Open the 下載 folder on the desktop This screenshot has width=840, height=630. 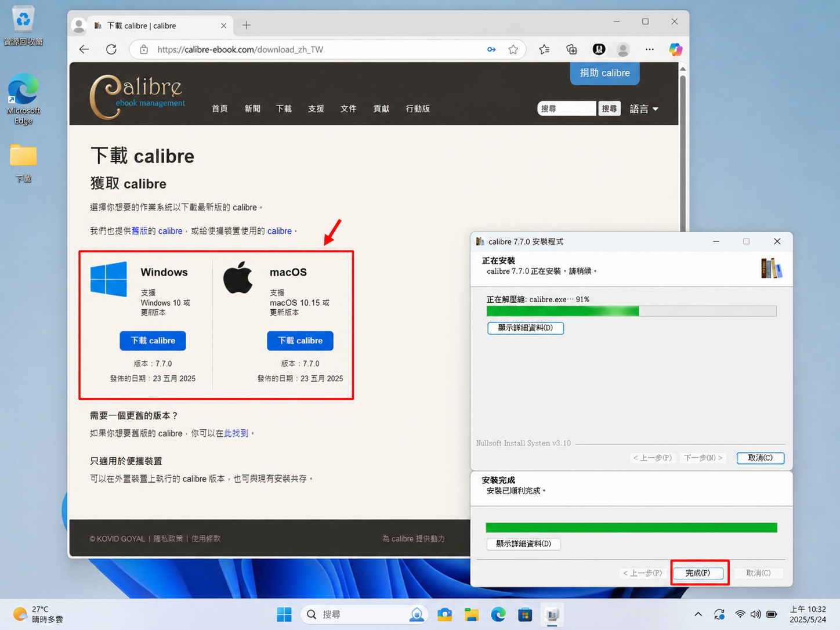click(23, 163)
